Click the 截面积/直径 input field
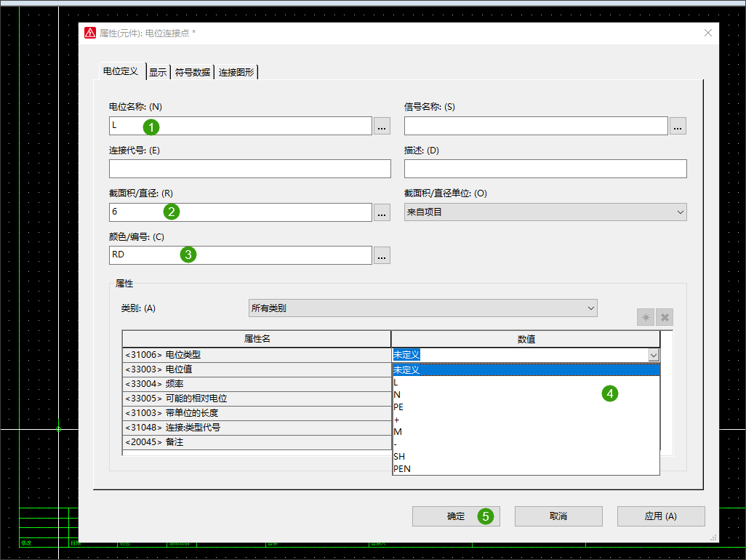 tap(240, 212)
